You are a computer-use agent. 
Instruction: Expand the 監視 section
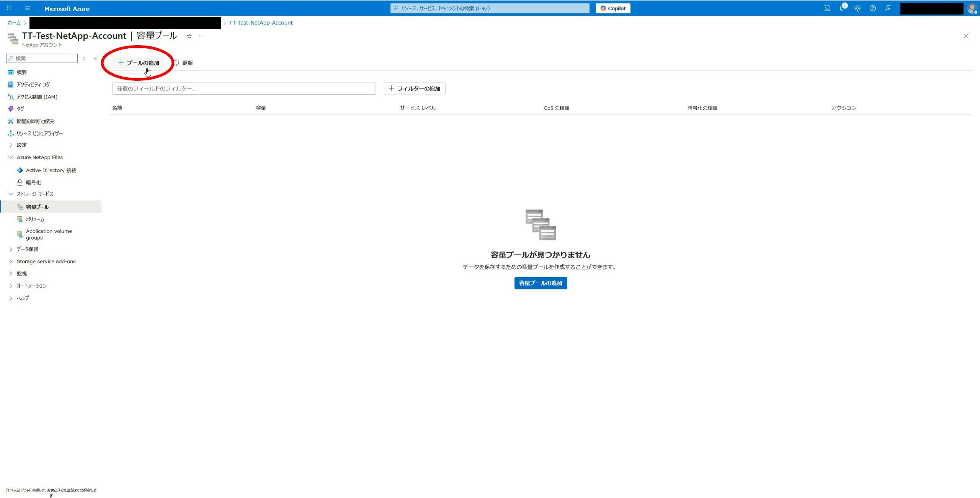pos(21,274)
